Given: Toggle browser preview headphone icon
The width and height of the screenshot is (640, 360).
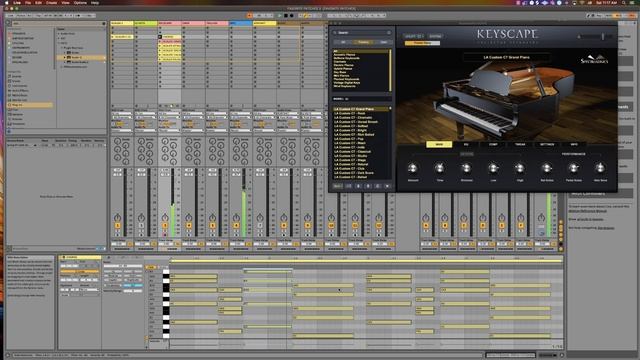Looking at the screenshot, I should tap(9, 131).
